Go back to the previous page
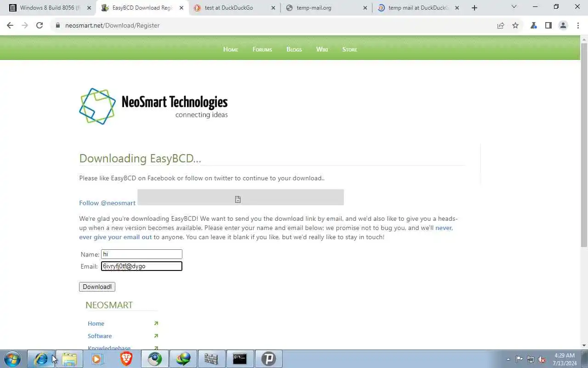The height and width of the screenshot is (368, 588). 10,25
